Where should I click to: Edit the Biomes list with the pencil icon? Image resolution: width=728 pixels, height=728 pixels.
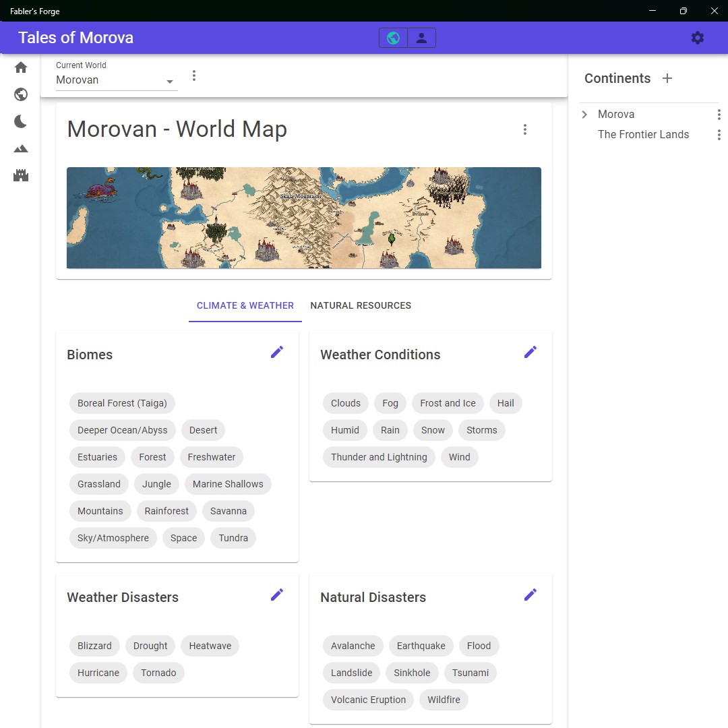point(276,351)
